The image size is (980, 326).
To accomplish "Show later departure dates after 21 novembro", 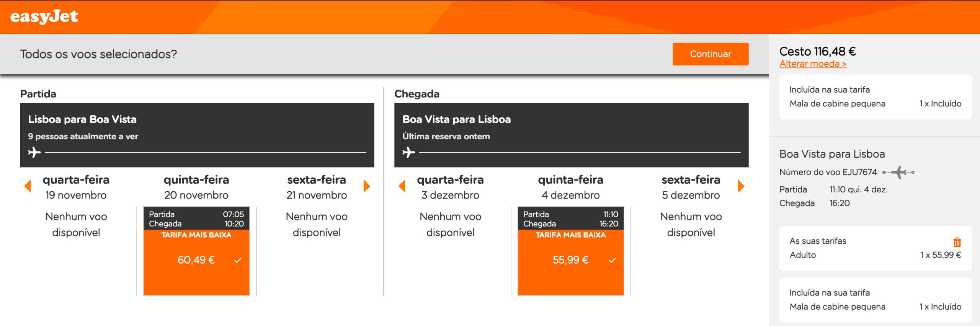I will (x=367, y=186).
